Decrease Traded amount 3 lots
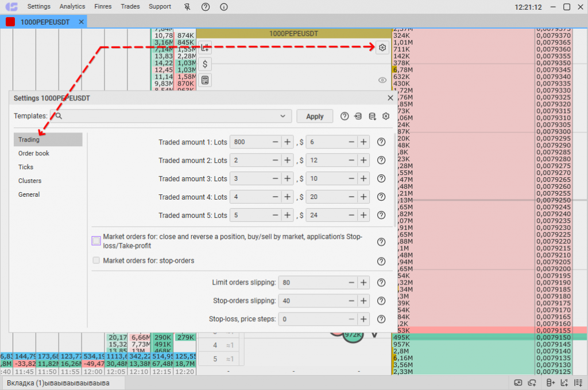This screenshot has width=588, height=390. [275, 179]
